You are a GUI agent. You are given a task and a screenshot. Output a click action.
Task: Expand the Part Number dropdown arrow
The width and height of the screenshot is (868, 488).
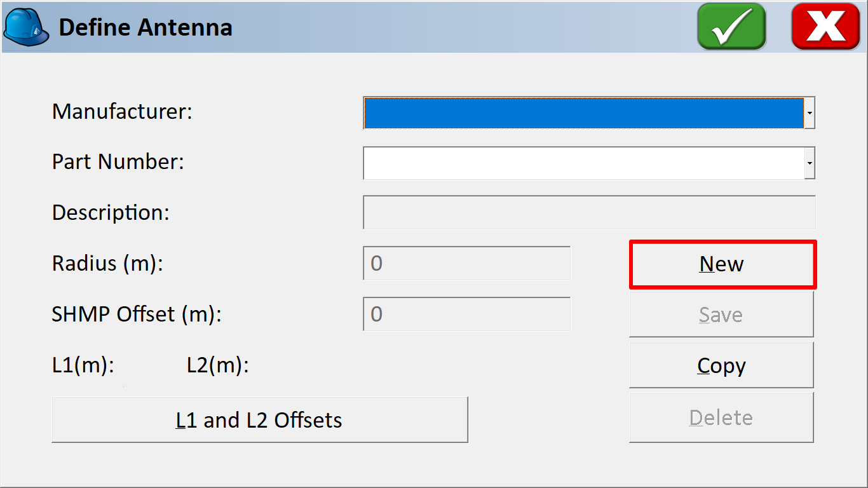click(810, 163)
